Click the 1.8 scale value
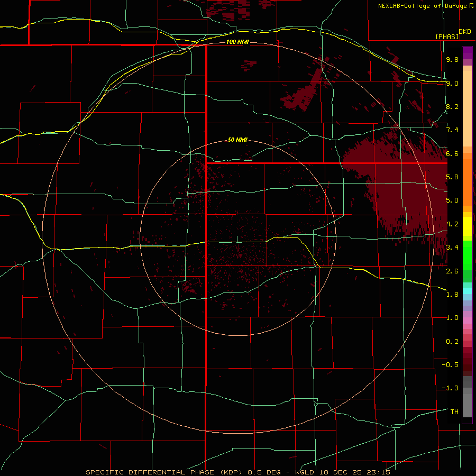 pyautogui.click(x=452, y=295)
